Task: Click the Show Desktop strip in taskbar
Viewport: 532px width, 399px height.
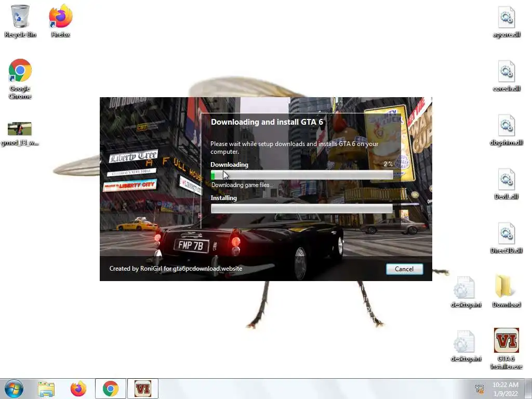Action: [x=528, y=389]
